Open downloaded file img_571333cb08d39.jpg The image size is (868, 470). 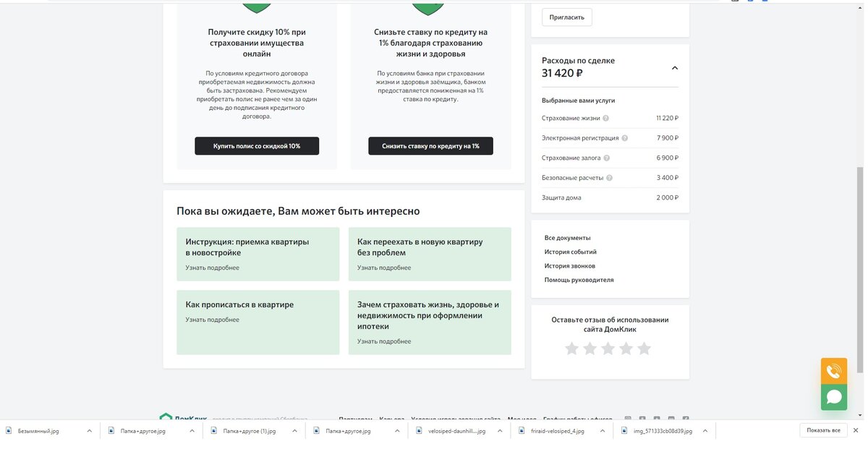(663, 430)
